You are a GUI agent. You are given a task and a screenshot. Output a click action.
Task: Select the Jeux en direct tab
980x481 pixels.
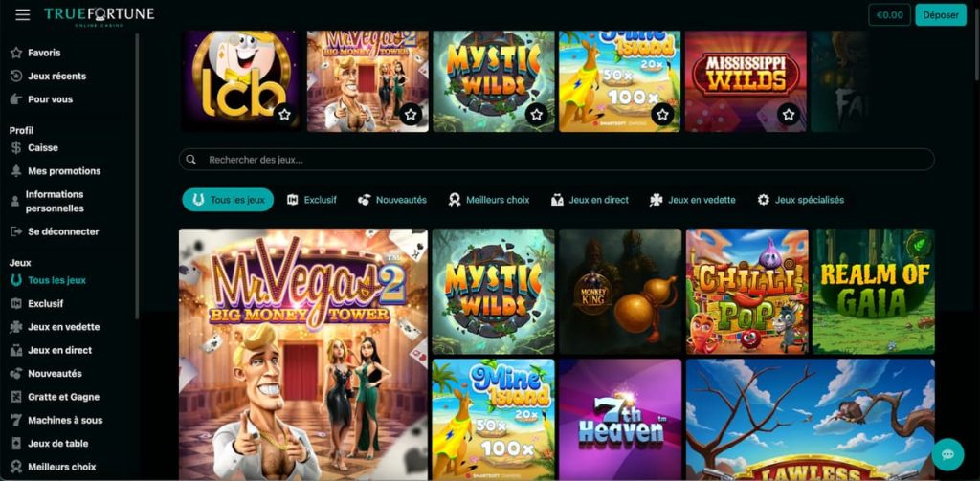pos(590,200)
